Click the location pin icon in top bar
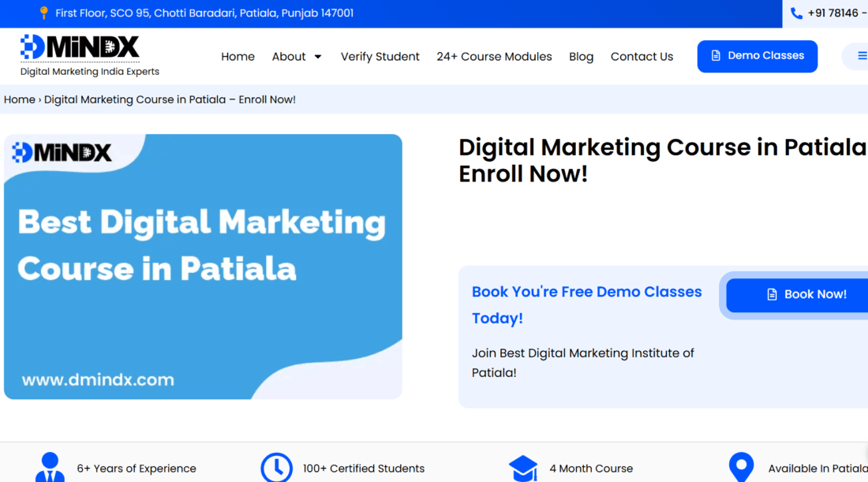868x482 pixels. pos(44,13)
